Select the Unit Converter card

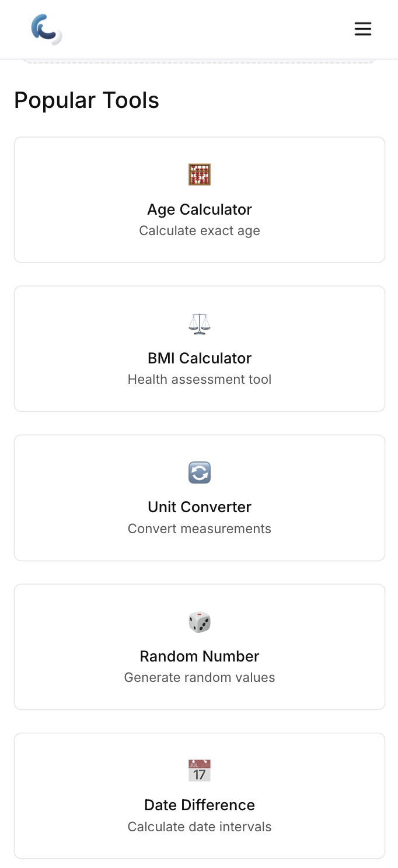click(x=200, y=498)
